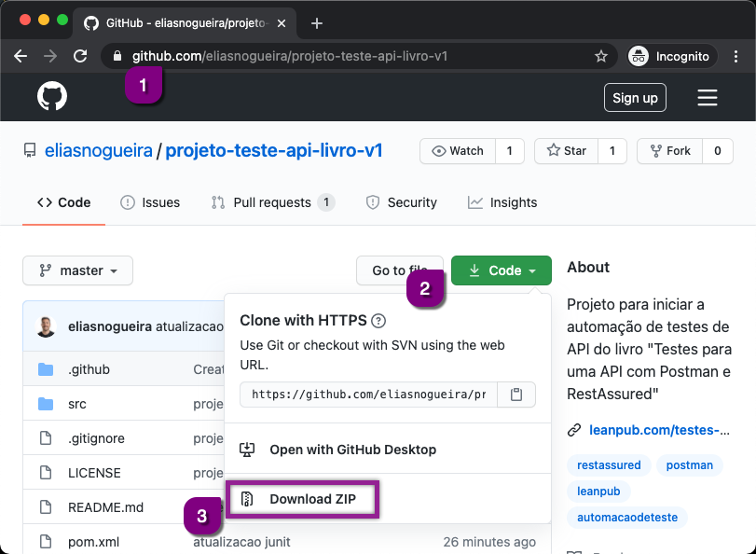Click the LICENSE file icon
This screenshot has width=756, height=554.
click(46, 473)
